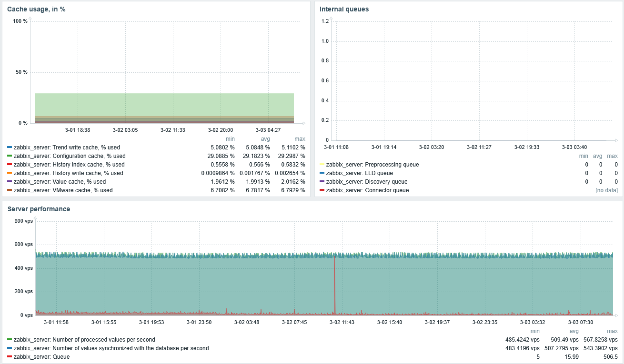Click the '3-03 04:27' time label in Cache usage

268,129
